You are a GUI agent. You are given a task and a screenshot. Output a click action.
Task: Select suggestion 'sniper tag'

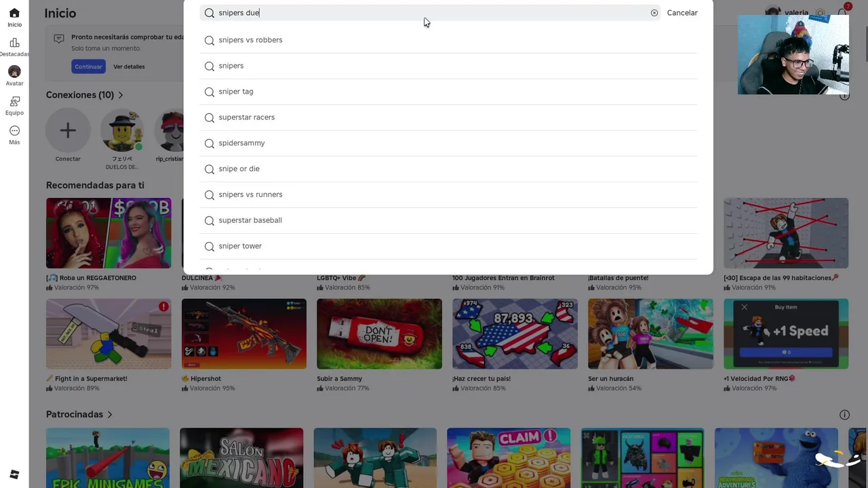448,91
